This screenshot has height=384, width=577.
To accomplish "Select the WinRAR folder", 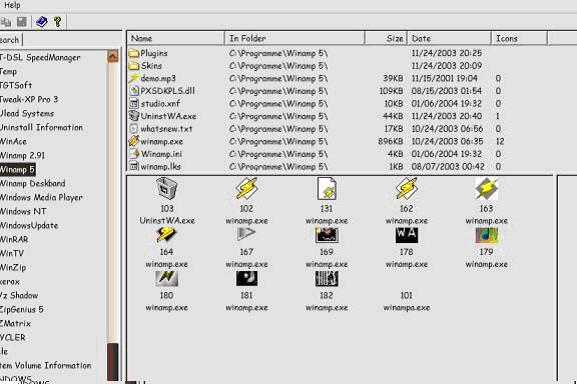I will tap(14, 239).
